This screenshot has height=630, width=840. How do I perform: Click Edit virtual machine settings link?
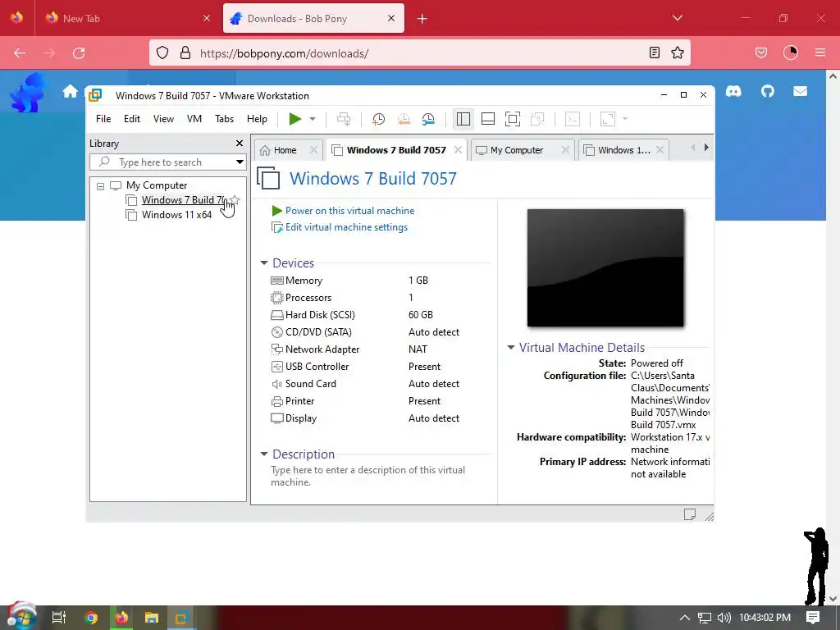(x=346, y=227)
